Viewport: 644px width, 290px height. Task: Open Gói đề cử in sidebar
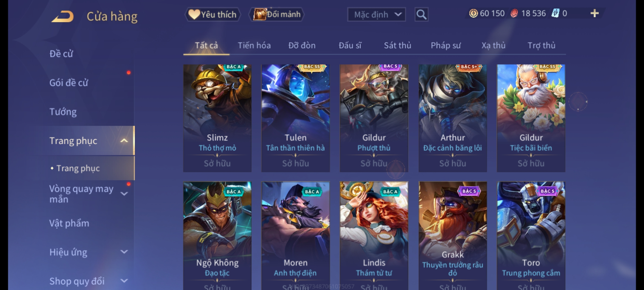(x=69, y=83)
